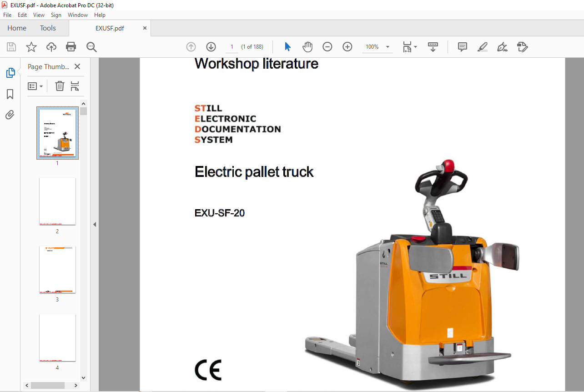The width and height of the screenshot is (584, 392).
Task: Click the Save file icon
Action: pos(11,47)
